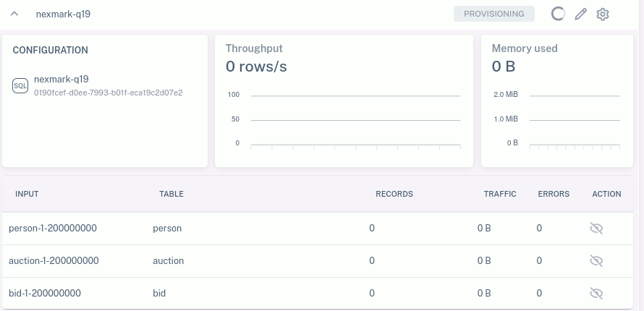
Task: Click the TABLE column header
Action: click(x=171, y=194)
